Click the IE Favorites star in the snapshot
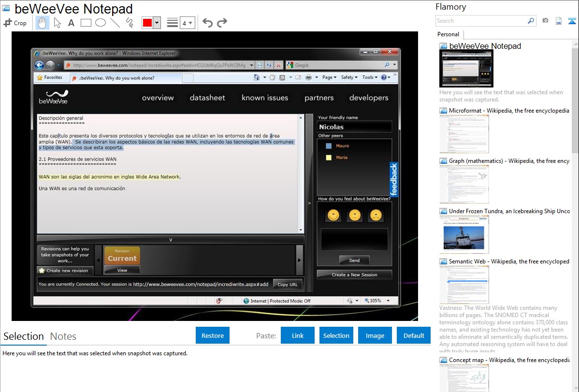The width and height of the screenshot is (579, 392). 40,78
